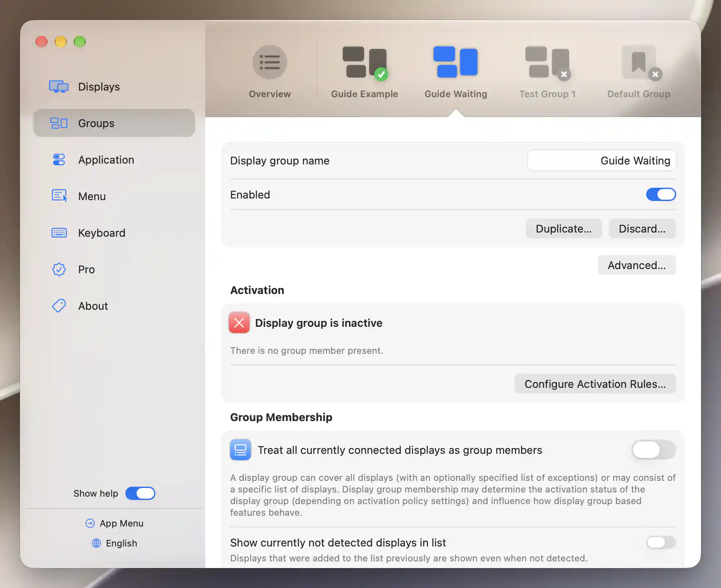This screenshot has height=588, width=721.
Task: Click the blue connected displays icon
Action: (240, 450)
